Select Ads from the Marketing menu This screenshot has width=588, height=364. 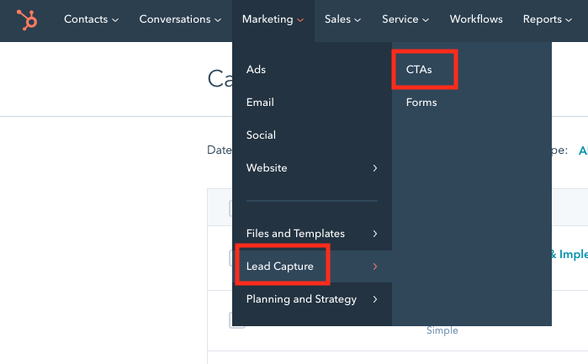256,70
